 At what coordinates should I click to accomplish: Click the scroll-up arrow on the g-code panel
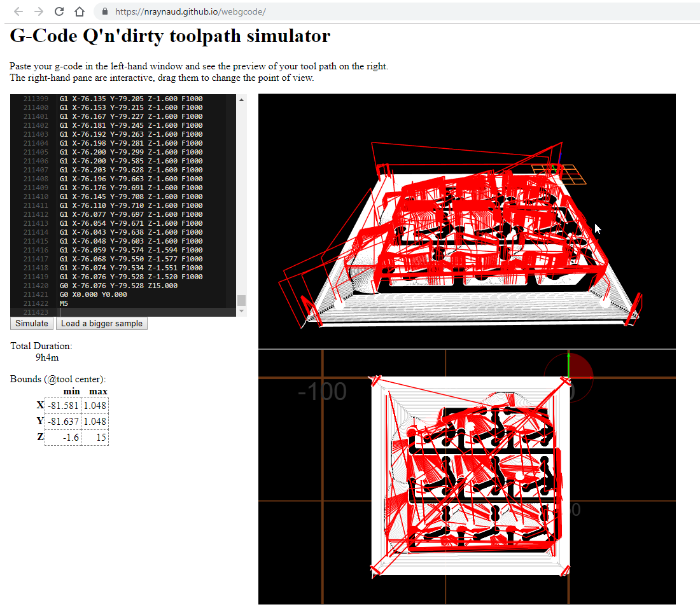[x=241, y=99]
